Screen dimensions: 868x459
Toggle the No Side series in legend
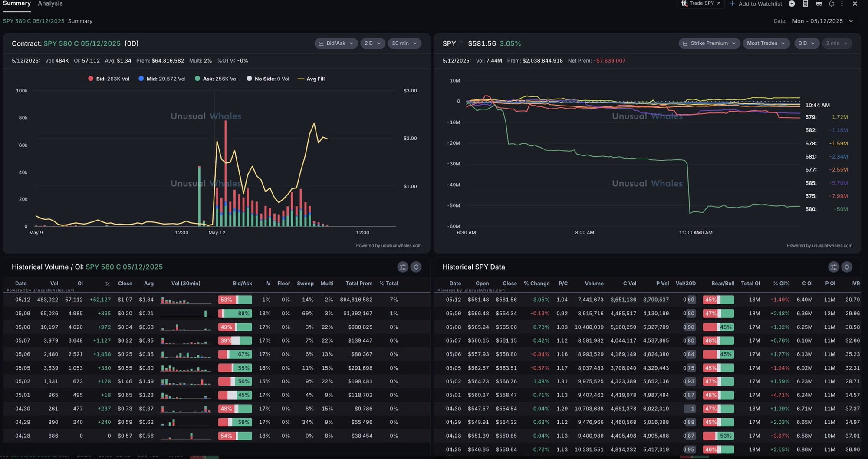[x=268, y=79]
